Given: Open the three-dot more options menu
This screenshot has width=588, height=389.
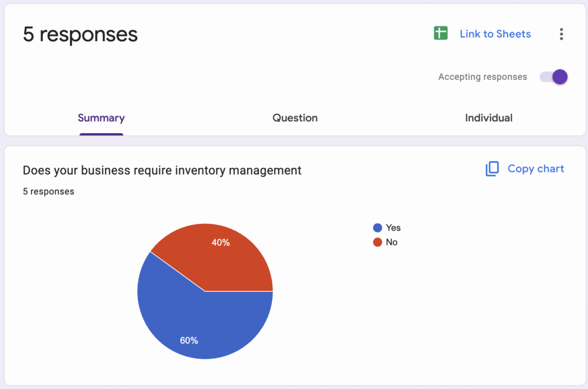Looking at the screenshot, I should pyautogui.click(x=561, y=34).
